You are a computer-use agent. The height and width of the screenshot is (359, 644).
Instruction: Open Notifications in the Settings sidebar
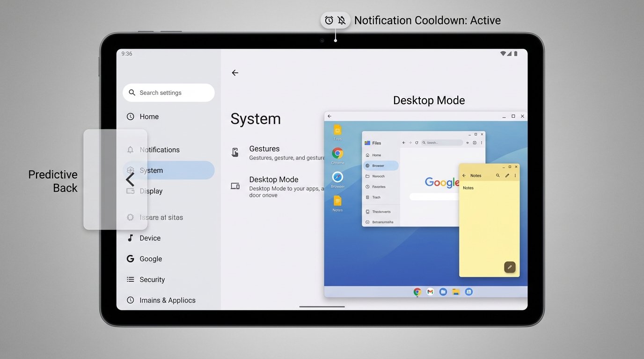pyautogui.click(x=168, y=150)
